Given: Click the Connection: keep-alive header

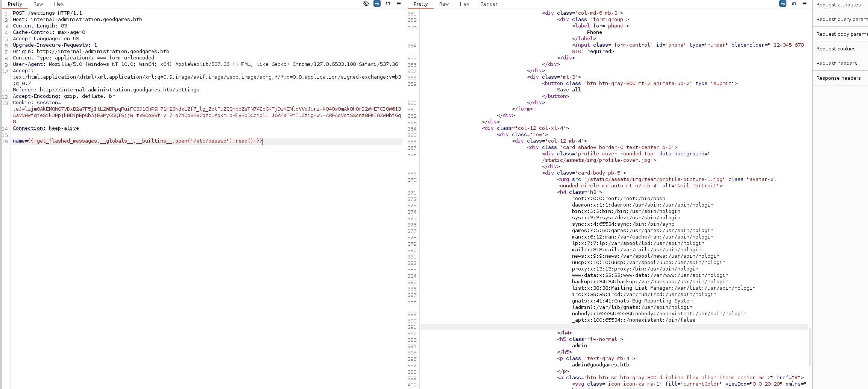Looking at the screenshot, I should pyautogui.click(x=46, y=128).
